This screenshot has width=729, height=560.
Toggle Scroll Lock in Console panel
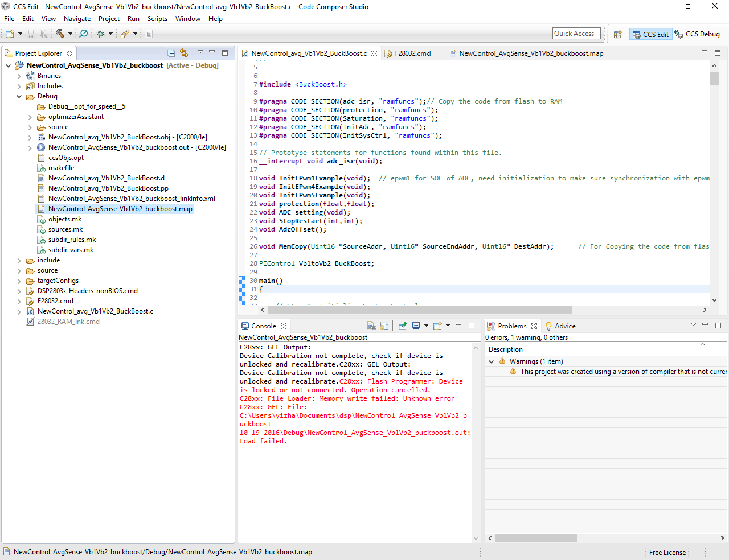click(384, 326)
